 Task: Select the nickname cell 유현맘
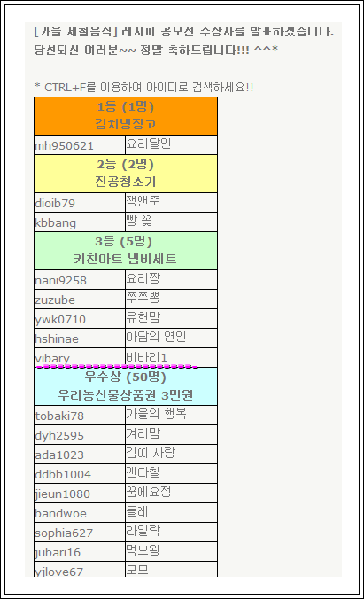pos(171,319)
